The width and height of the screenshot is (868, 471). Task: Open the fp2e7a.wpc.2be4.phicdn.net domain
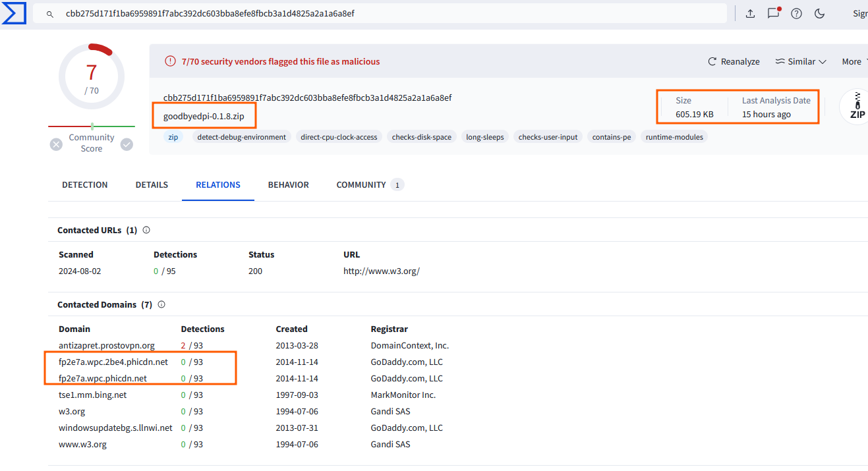pos(113,362)
